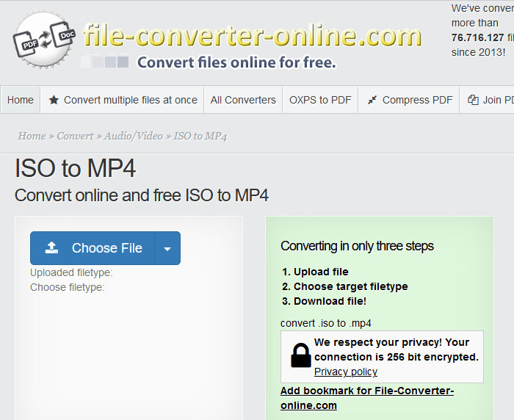Click 'Convert online and free ISO to MP4' subheading
This screenshot has width=514, height=420.
[x=142, y=195]
